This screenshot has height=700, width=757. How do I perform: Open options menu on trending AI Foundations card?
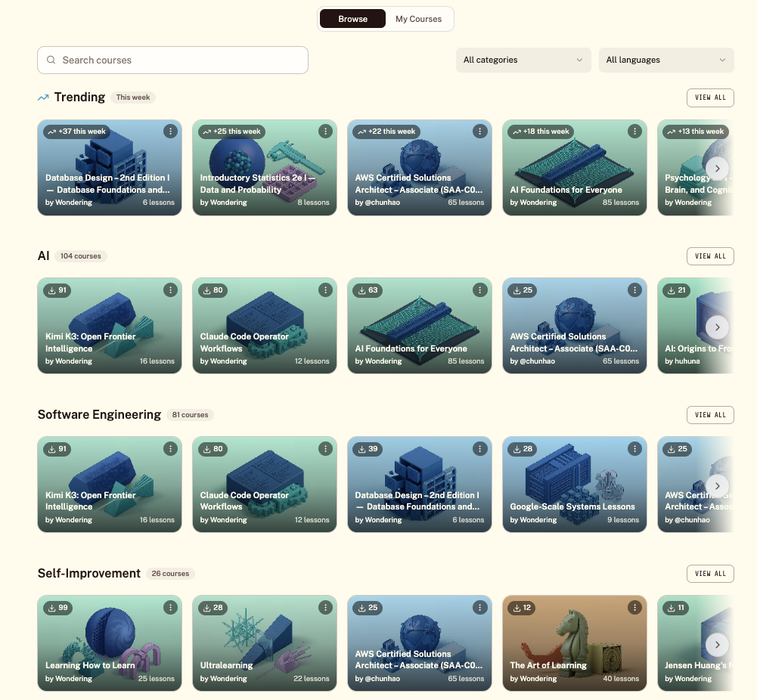coord(634,132)
